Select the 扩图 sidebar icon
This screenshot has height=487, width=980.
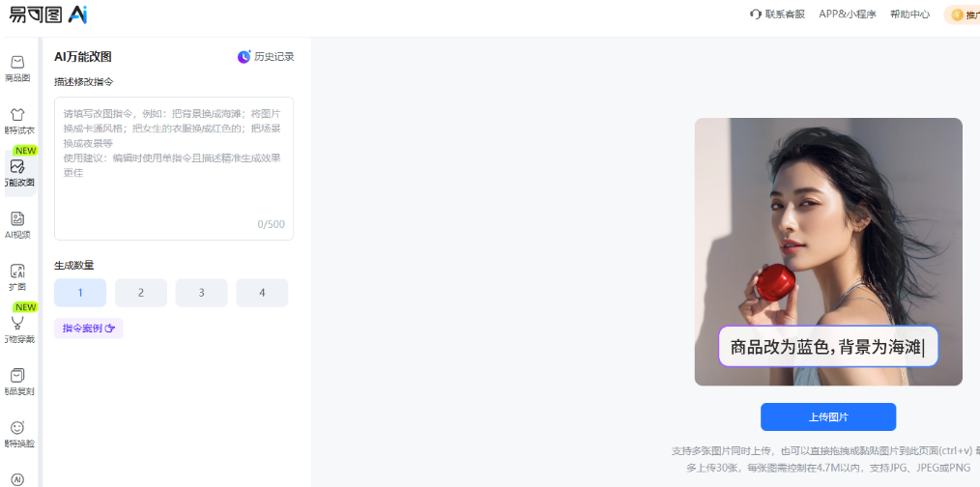pos(17,271)
